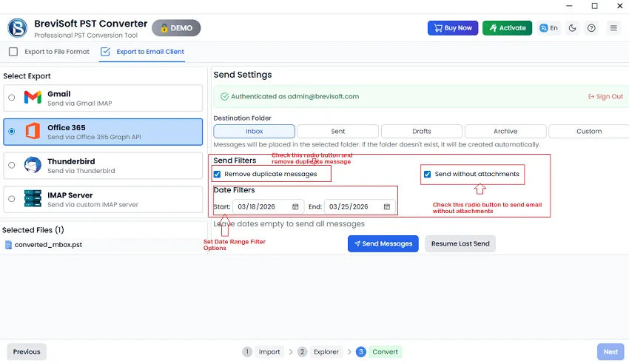Open the Buy Now cart button
The width and height of the screenshot is (629, 364).
[452, 28]
